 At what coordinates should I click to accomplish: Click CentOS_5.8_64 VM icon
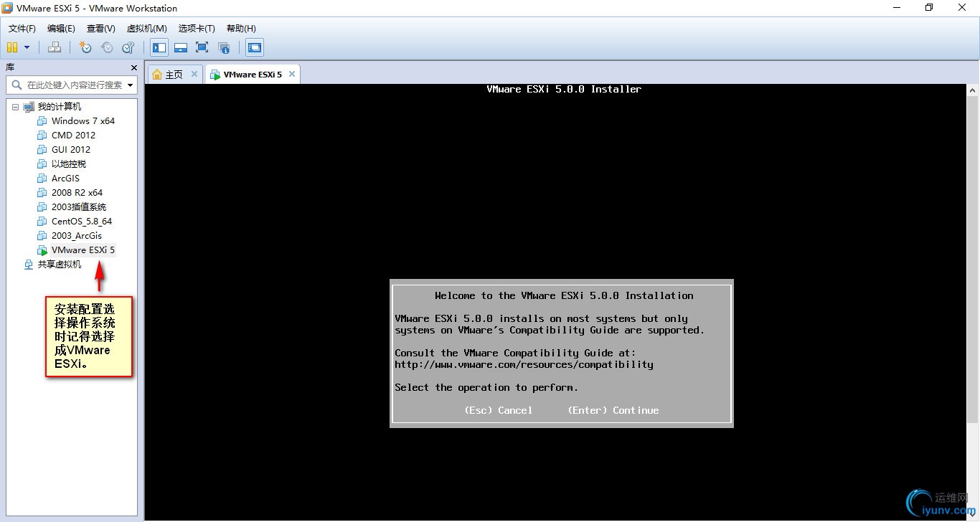(x=42, y=222)
